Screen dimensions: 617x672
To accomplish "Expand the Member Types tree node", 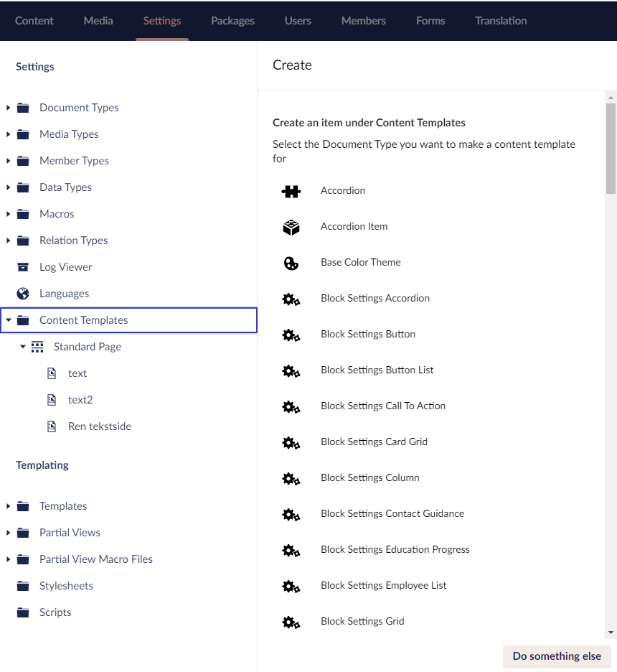I will pyautogui.click(x=8, y=161).
